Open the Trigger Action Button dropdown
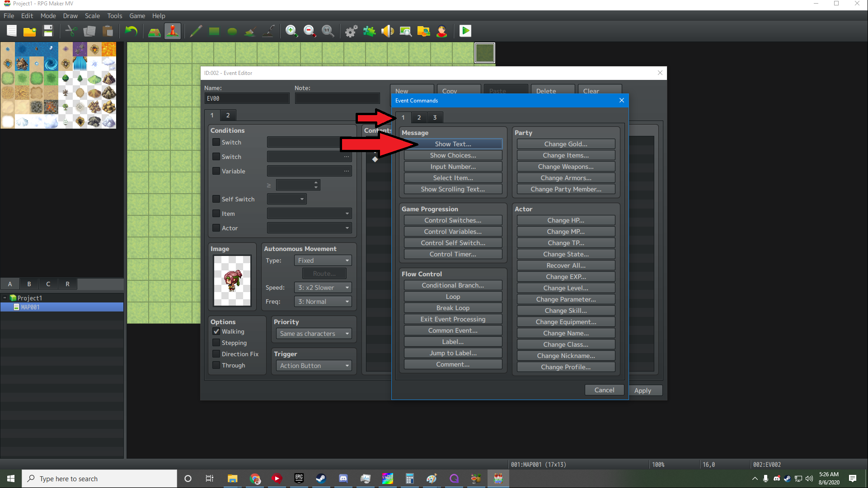Viewport: 868px width, 488px height. [x=314, y=366]
